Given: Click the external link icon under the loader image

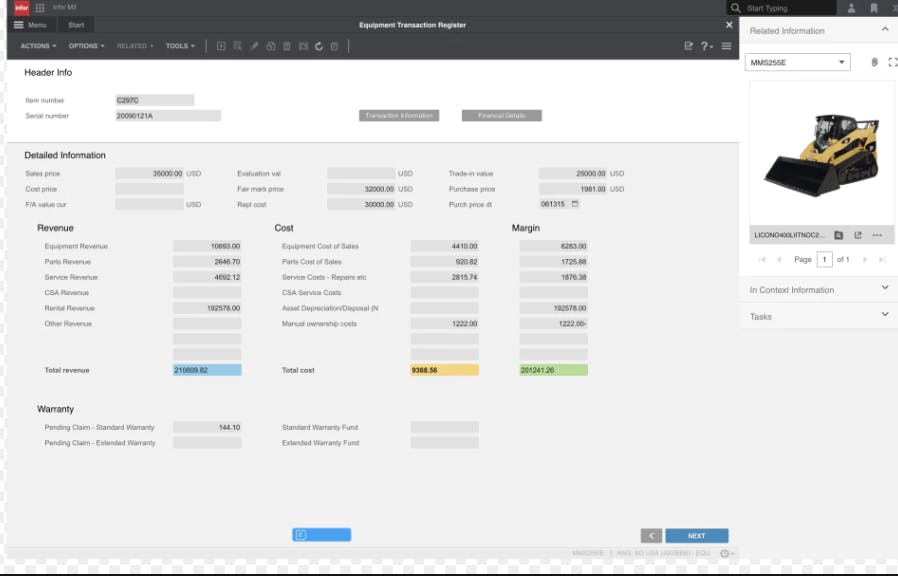Looking at the screenshot, I should pyautogui.click(x=858, y=235).
